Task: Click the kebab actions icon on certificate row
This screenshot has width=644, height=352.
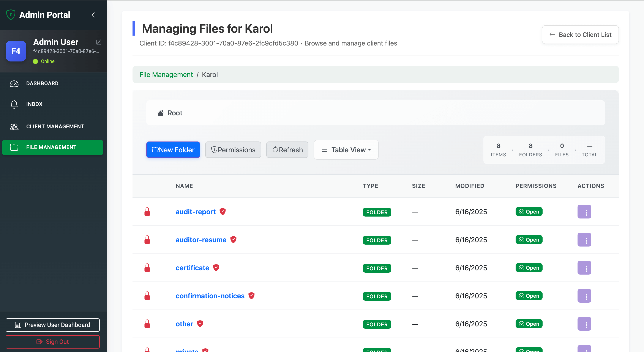Action: [x=584, y=268]
